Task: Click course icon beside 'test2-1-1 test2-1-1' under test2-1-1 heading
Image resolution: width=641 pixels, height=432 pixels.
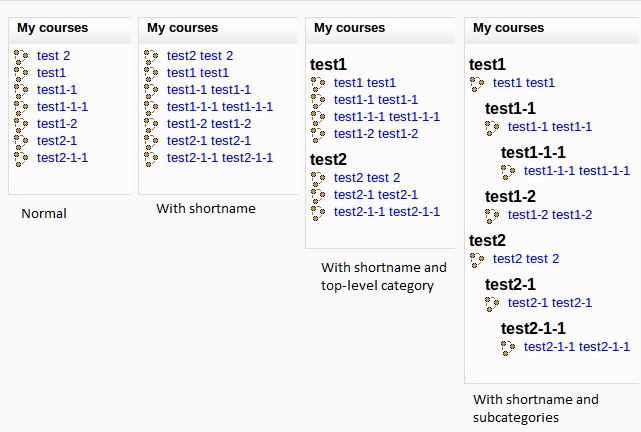Action: click(x=508, y=348)
